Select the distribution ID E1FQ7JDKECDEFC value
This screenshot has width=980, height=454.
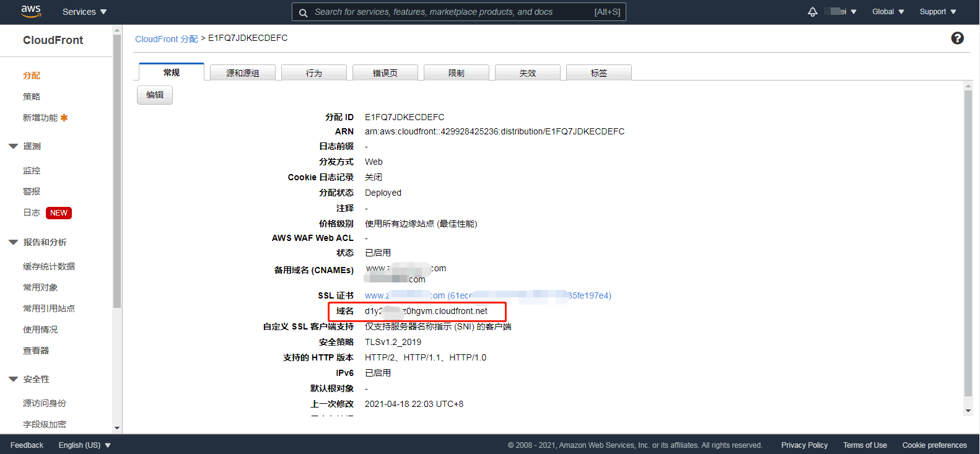point(405,117)
